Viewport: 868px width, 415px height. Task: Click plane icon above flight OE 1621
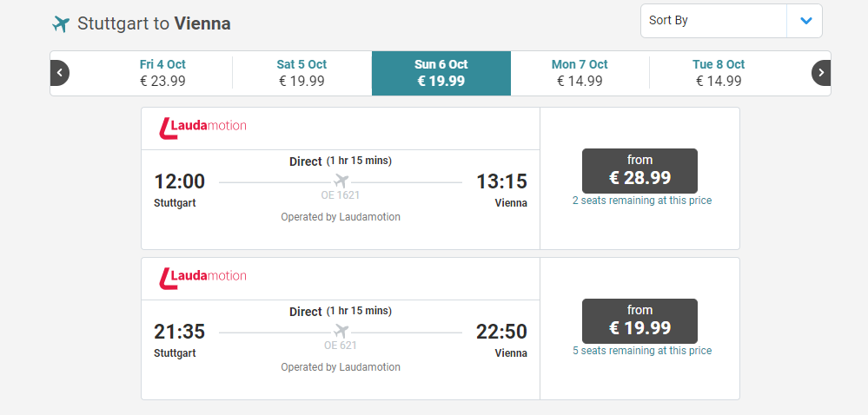(341, 181)
